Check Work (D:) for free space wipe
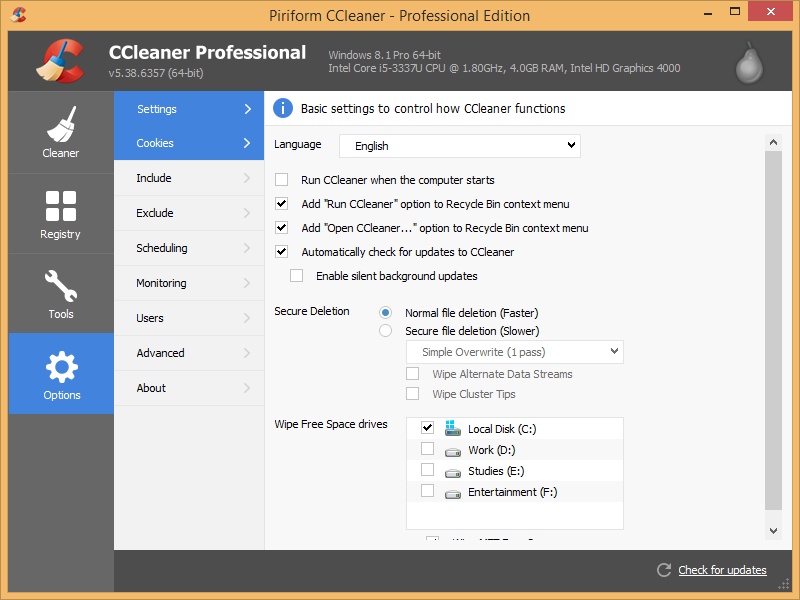800x600 pixels. tap(428, 448)
